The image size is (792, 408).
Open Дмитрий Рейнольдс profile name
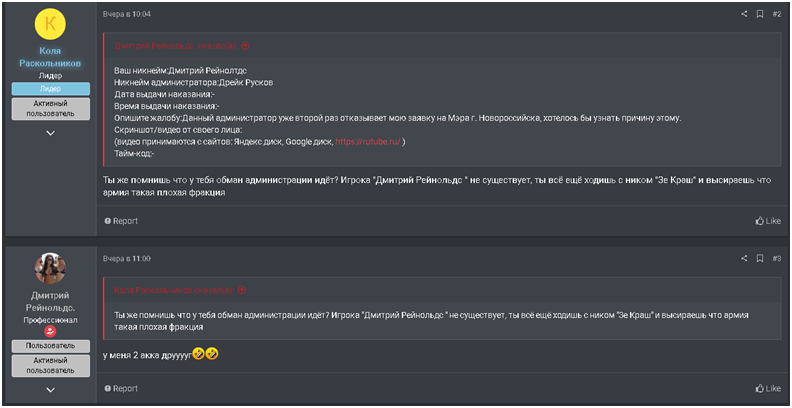[x=51, y=301]
